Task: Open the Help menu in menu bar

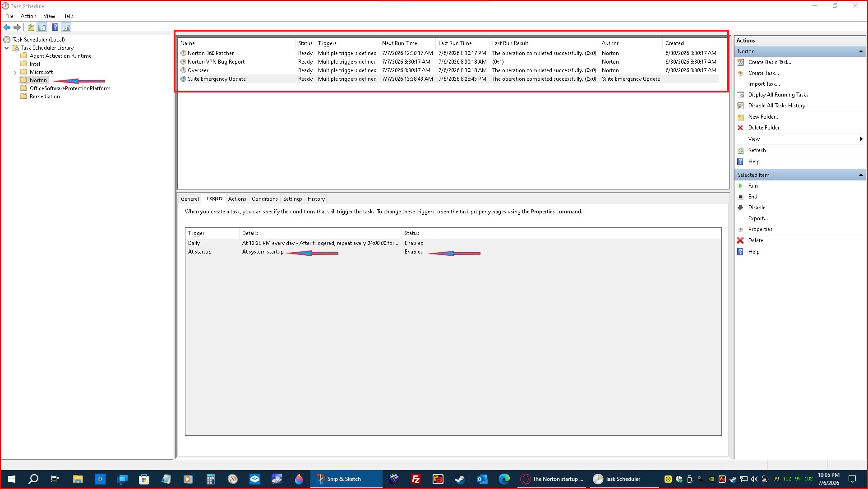Action: point(68,16)
